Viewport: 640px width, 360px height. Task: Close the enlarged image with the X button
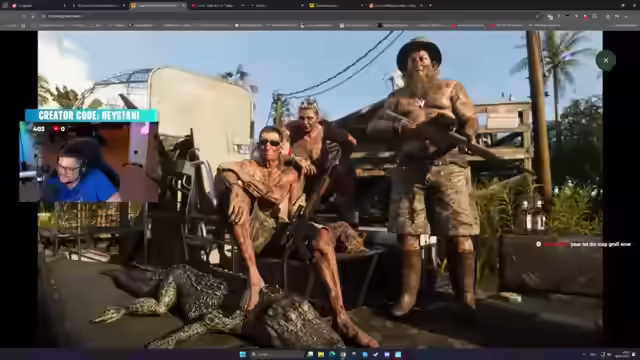(606, 60)
